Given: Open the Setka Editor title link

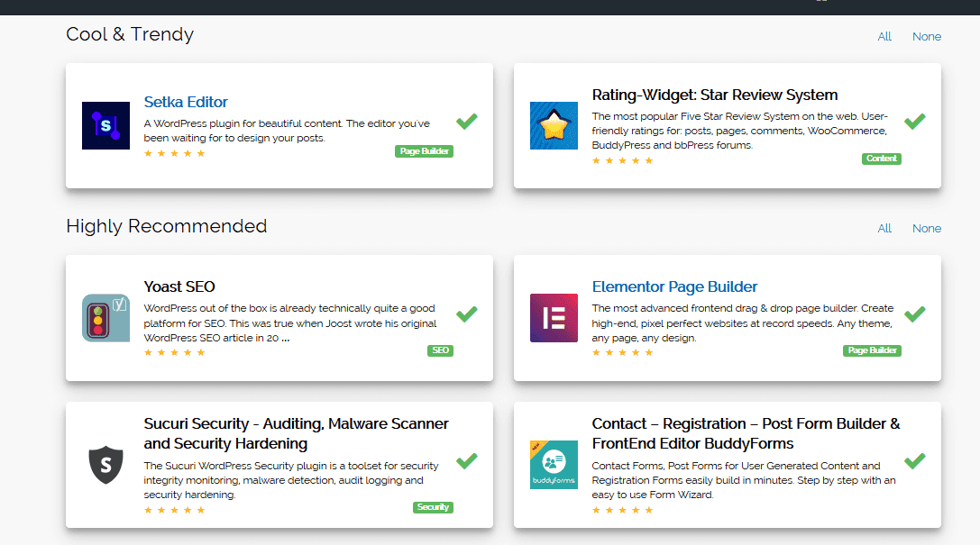Looking at the screenshot, I should point(186,102).
